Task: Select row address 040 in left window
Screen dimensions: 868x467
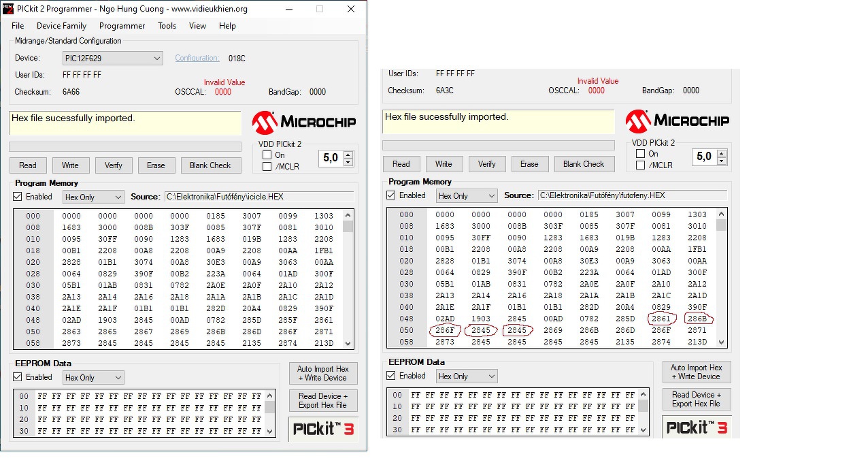Action: pos(33,308)
